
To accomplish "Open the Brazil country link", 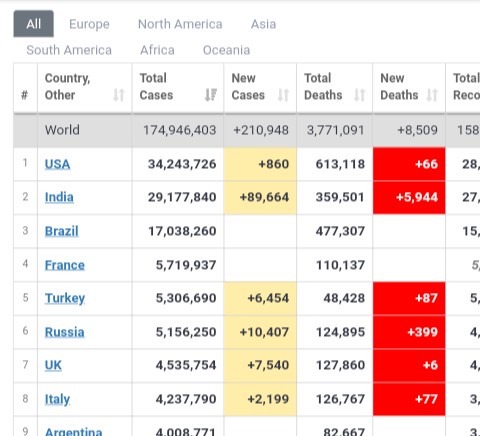I will pyautogui.click(x=62, y=231).
